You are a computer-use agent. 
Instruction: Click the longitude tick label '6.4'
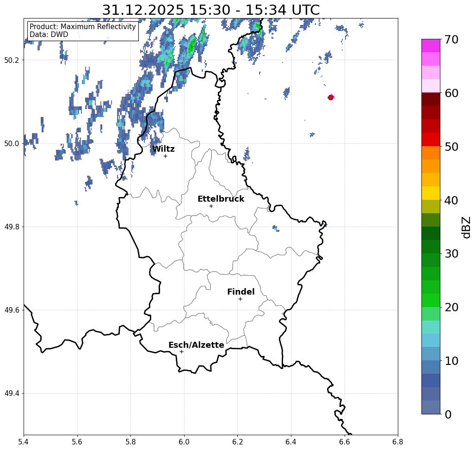click(291, 442)
